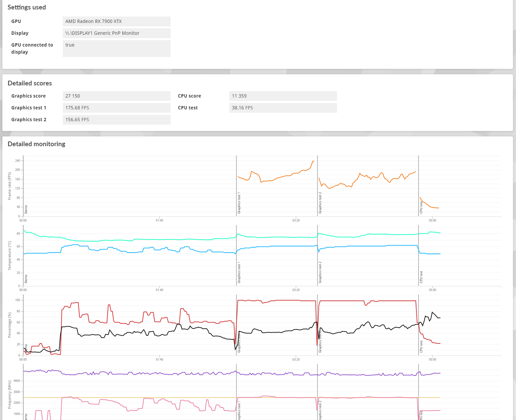The width and height of the screenshot is (516, 420).
Task: Click Graphics test 2 marker in Percentage chart
Action: tap(320, 342)
